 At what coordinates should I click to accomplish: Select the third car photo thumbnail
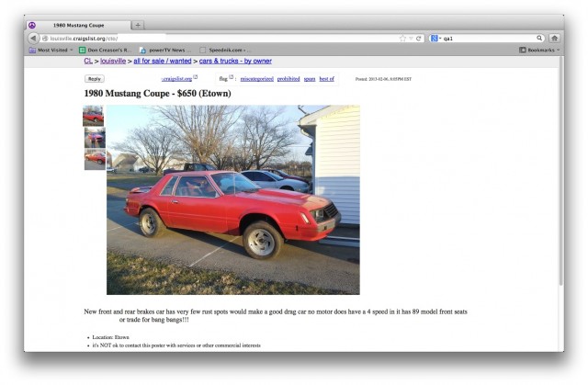pos(95,159)
